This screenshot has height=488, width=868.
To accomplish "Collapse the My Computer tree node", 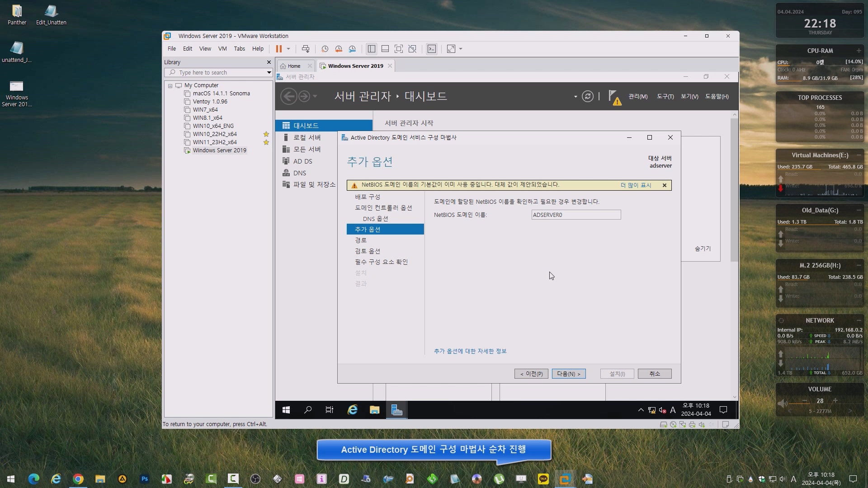I will pyautogui.click(x=170, y=85).
